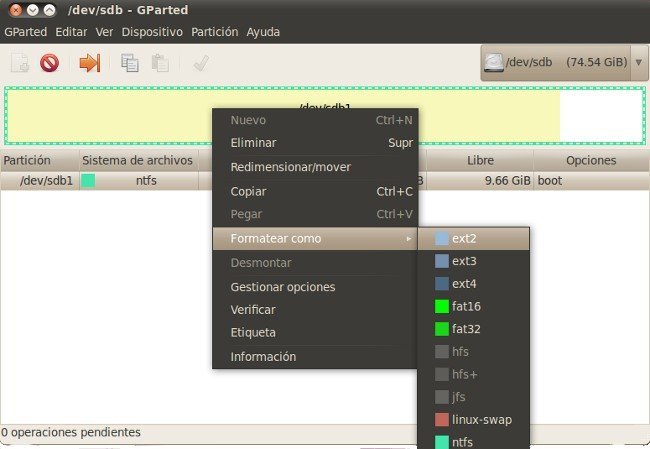
Task: Click the copy partition toolbar icon
Action: [130, 63]
